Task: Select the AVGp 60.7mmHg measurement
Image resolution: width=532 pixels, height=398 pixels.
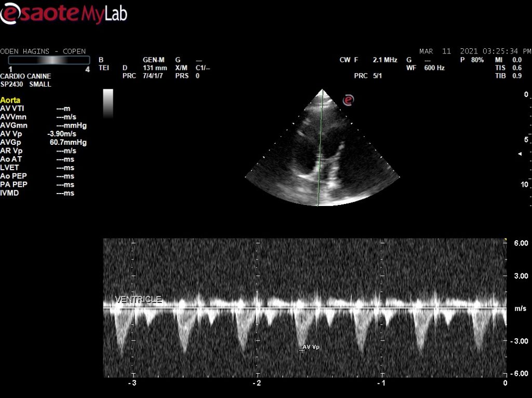Action: [x=44, y=142]
